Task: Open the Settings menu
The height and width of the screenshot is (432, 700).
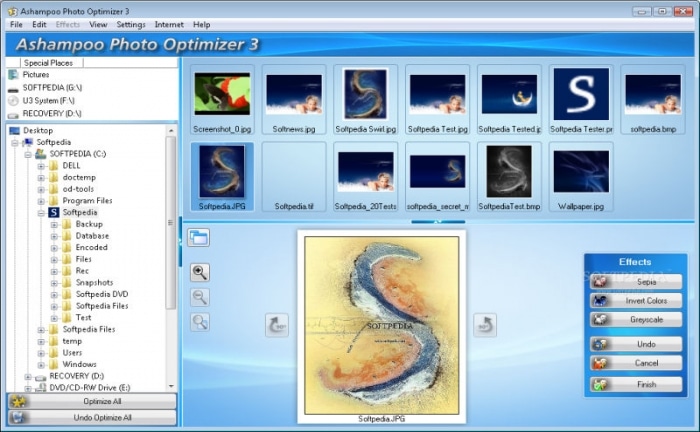Action: 131,25
